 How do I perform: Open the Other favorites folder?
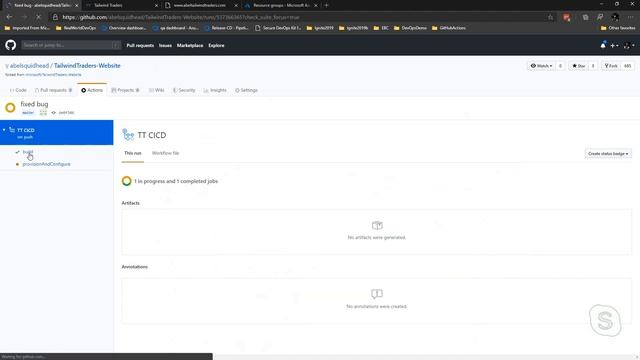pyautogui.click(x=618, y=28)
